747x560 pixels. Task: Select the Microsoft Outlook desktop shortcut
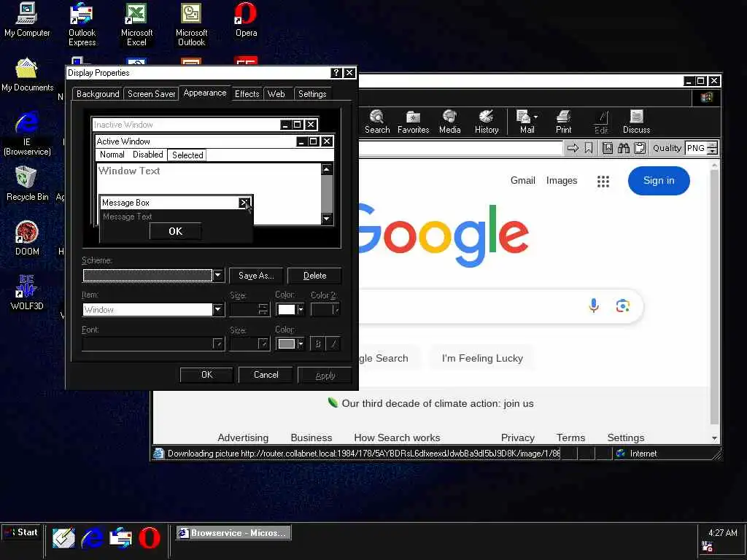pos(192,25)
